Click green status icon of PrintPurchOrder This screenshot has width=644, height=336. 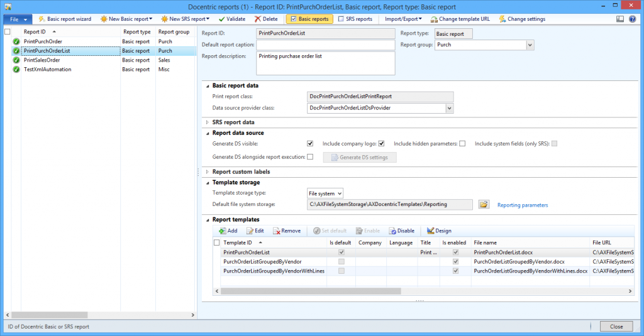pos(16,41)
